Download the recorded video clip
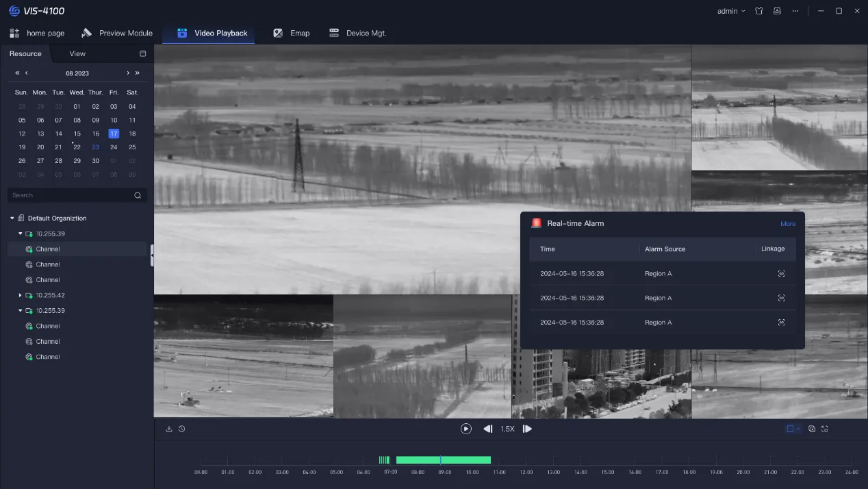The width and height of the screenshot is (868, 489). point(168,428)
